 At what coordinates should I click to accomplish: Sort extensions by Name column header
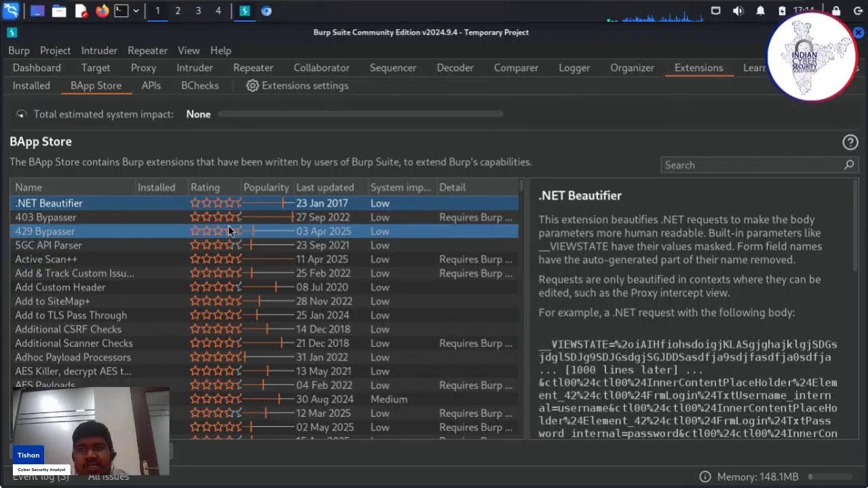72,187
